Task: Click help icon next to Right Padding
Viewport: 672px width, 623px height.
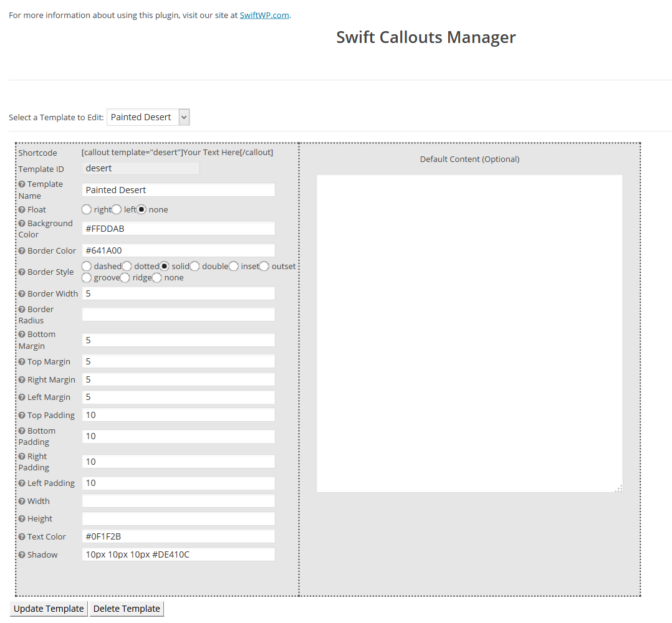Action: tap(22, 457)
